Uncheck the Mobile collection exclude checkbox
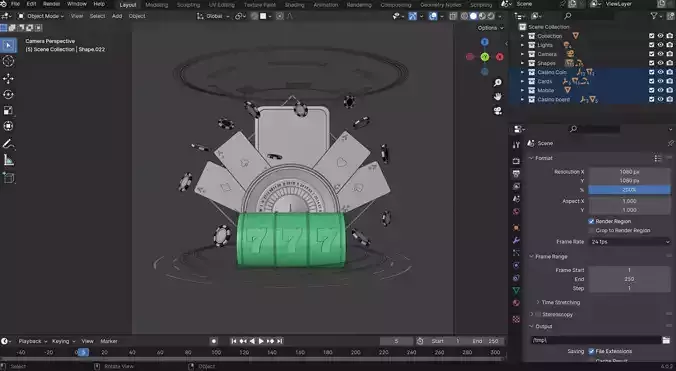The width and height of the screenshot is (676, 371). tap(651, 90)
